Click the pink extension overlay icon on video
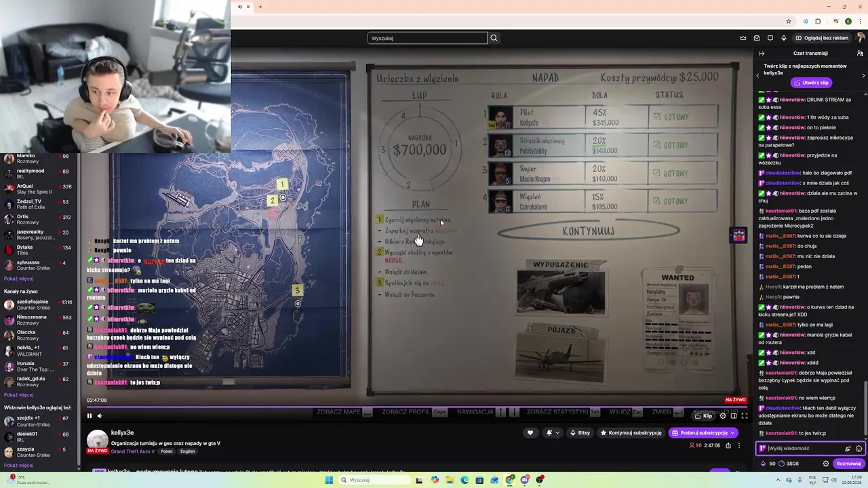Screen dimensions: 868x488 pyautogui.click(x=738, y=235)
